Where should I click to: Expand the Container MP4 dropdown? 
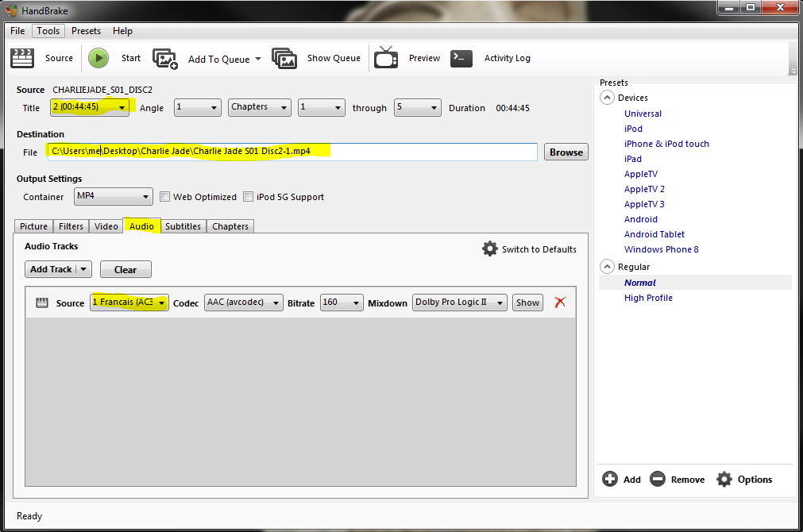pyautogui.click(x=114, y=196)
